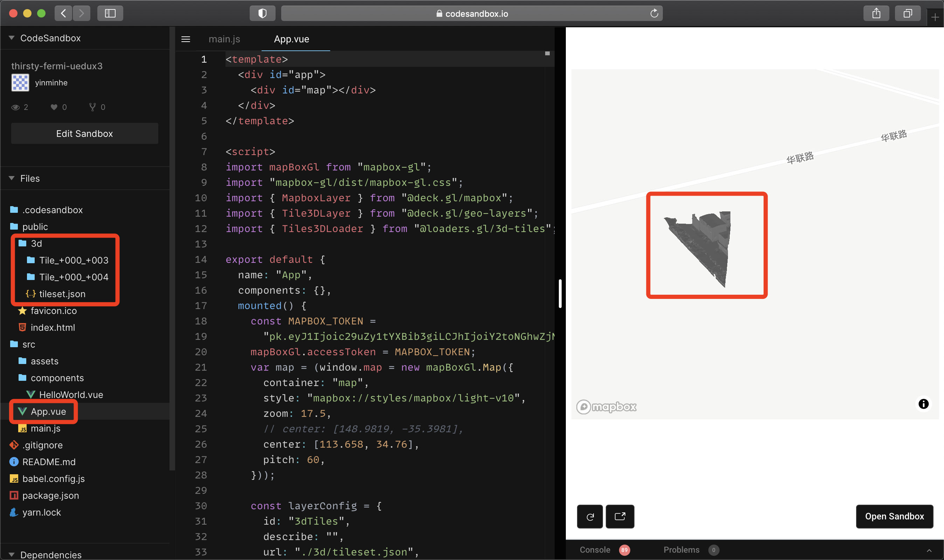Click the eye views counter icon
Image resolution: width=944 pixels, height=560 pixels.
15,107
